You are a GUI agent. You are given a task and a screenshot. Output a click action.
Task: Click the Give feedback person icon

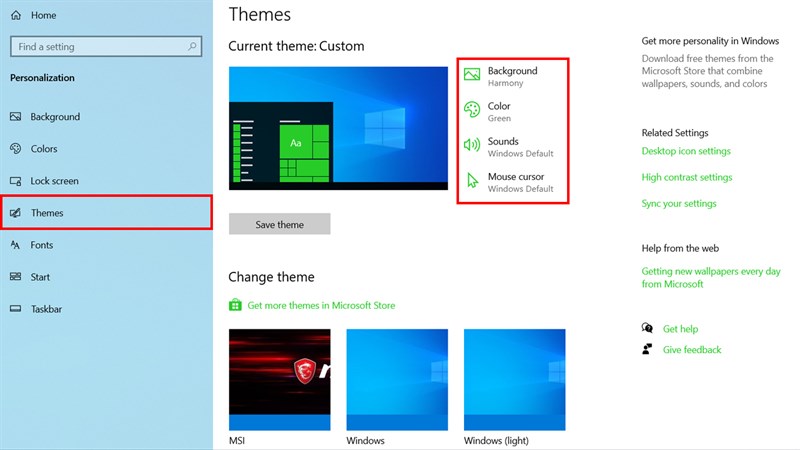pyautogui.click(x=647, y=349)
